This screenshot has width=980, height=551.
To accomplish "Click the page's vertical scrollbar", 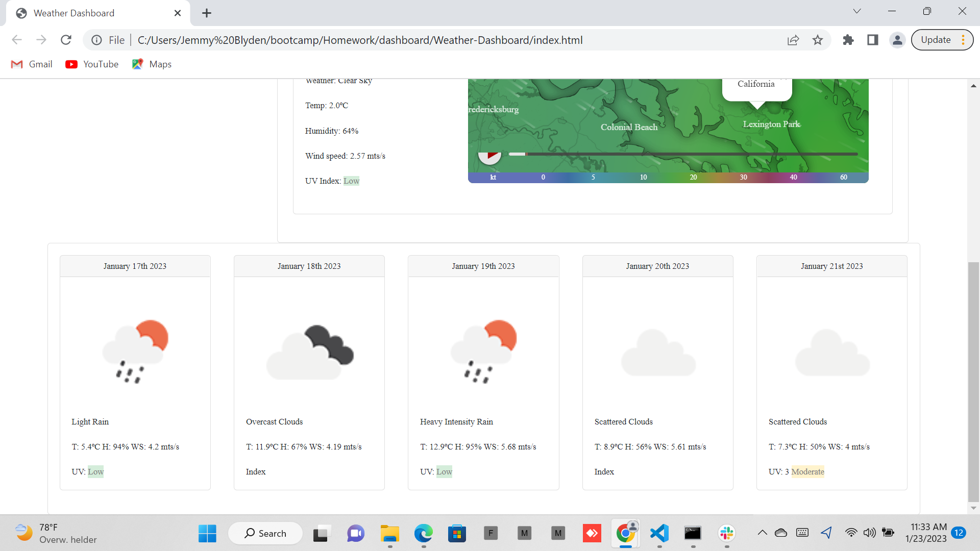I will (x=974, y=383).
